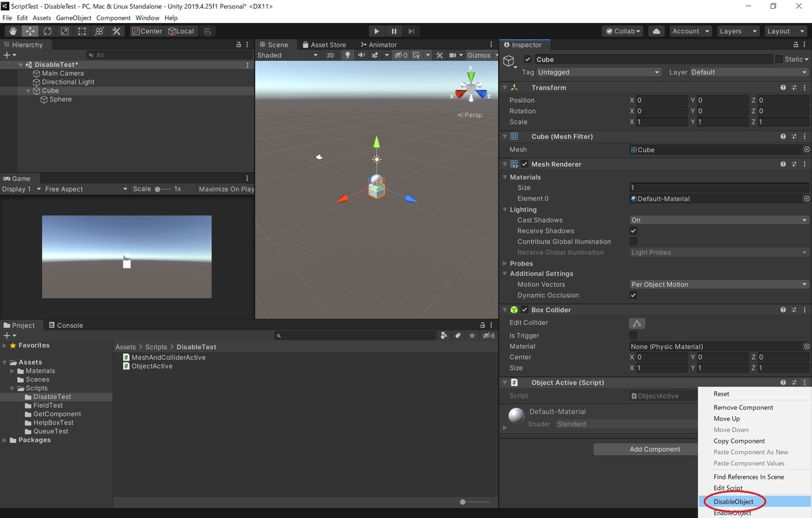The image size is (812, 518).
Task: Click the Play button
Action: coord(377,31)
